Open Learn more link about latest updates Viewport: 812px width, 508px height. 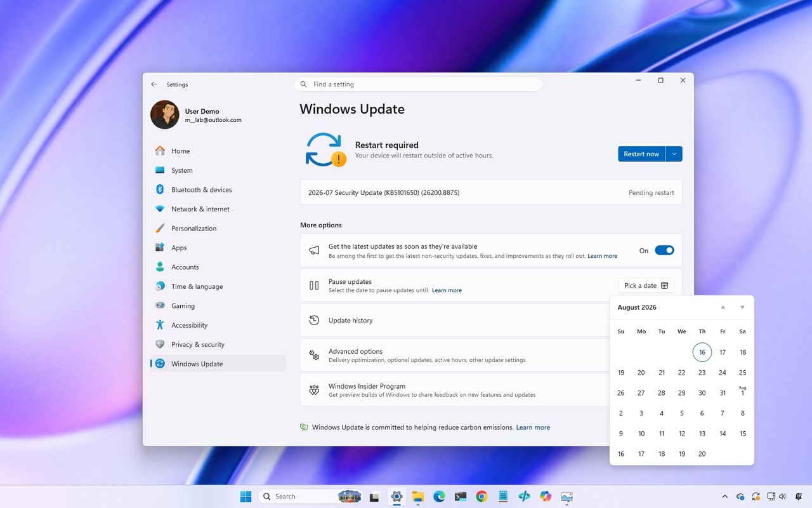pos(602,256)
